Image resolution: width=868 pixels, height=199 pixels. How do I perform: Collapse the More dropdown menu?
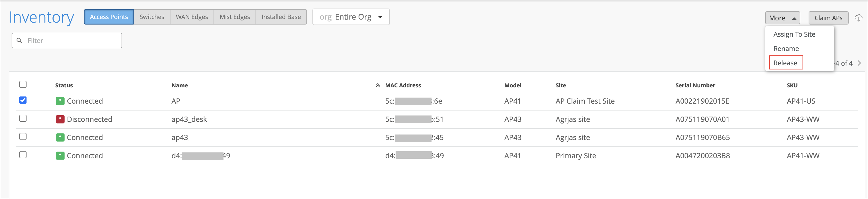782,18
